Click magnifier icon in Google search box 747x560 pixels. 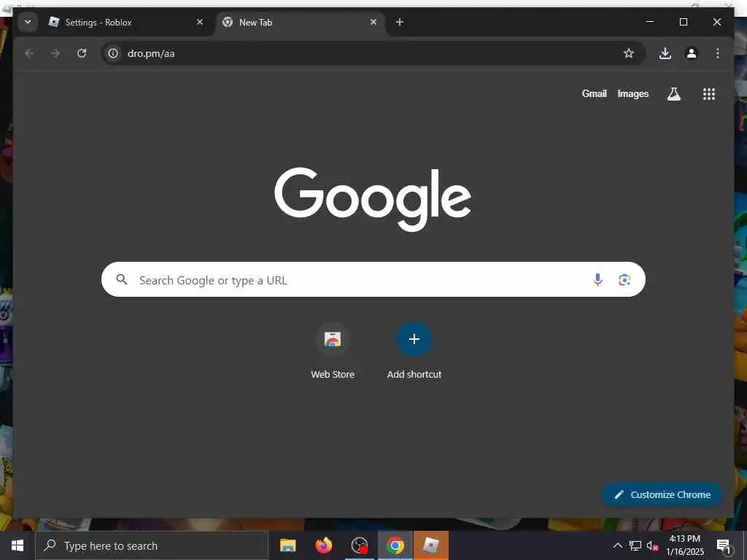(x=122, y=279)
